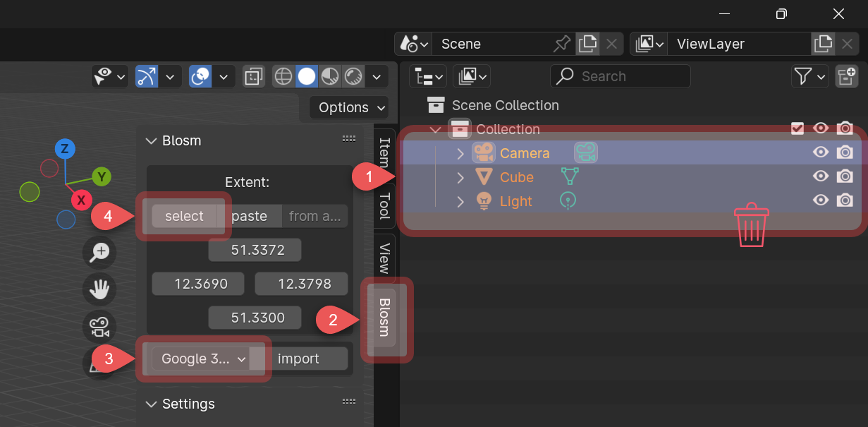The image size is (868, 427).
Task: Click the outliner Search field
Action: pyautogui.click(x=621, y=76)
